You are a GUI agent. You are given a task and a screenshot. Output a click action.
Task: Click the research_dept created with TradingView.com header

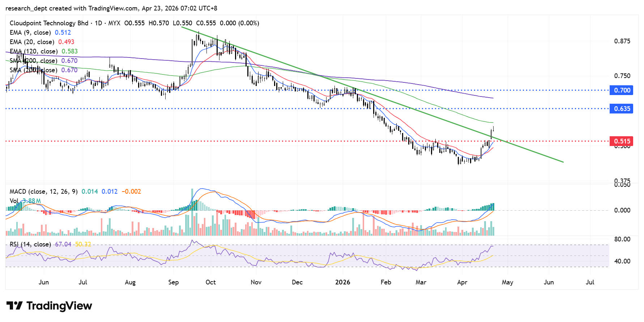coord(111,8)
